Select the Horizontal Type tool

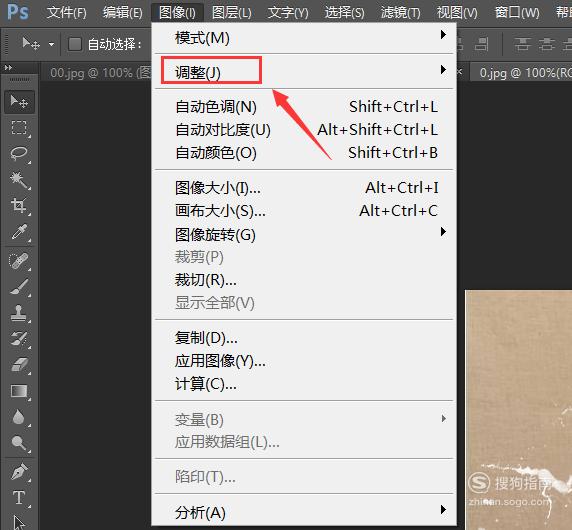pyautogui.click(x=19, y=498)
